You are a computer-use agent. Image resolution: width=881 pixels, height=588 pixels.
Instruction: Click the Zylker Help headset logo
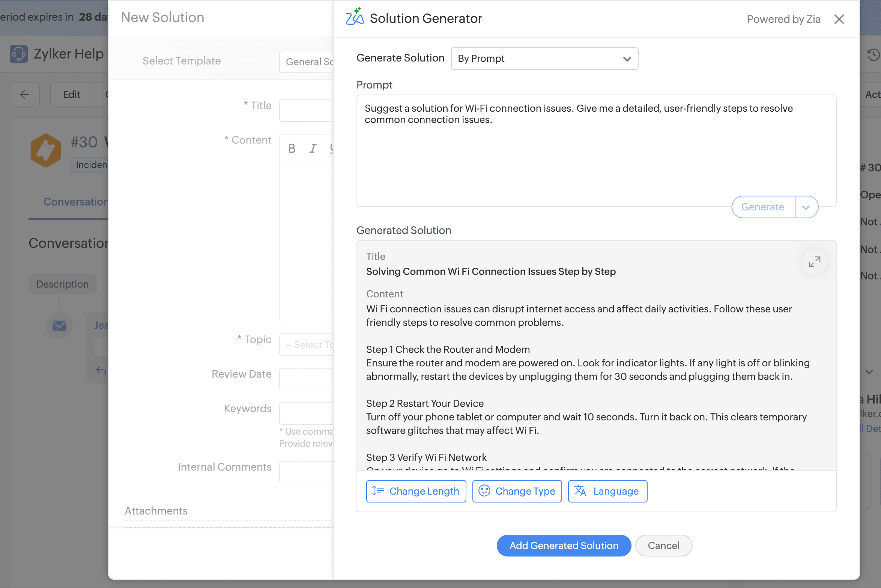point(19,54)
